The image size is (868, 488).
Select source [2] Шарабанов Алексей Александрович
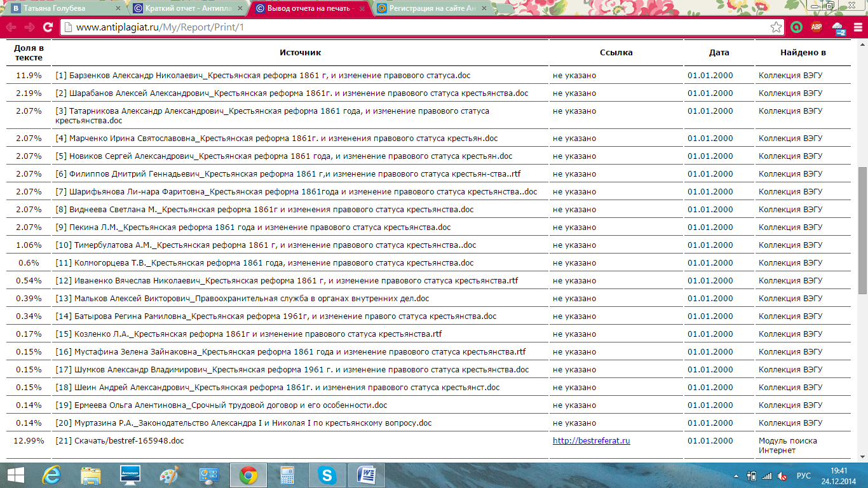point(292,93)
